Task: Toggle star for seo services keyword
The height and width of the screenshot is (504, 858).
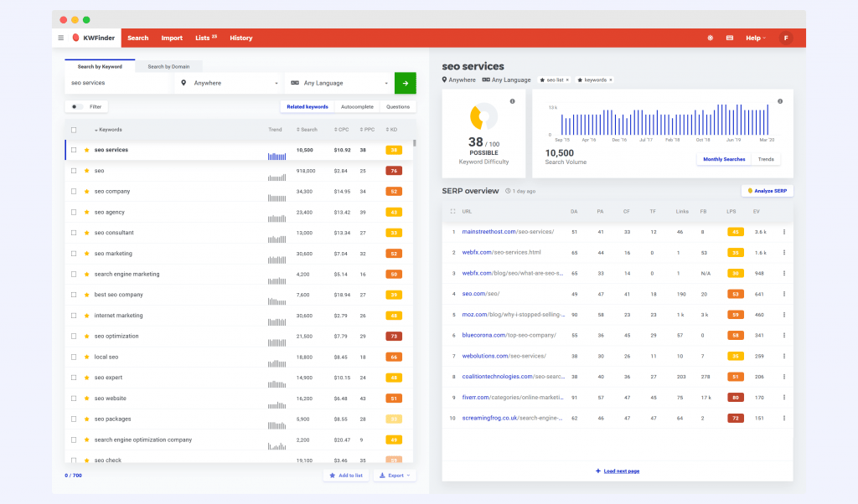Action: 86,150
